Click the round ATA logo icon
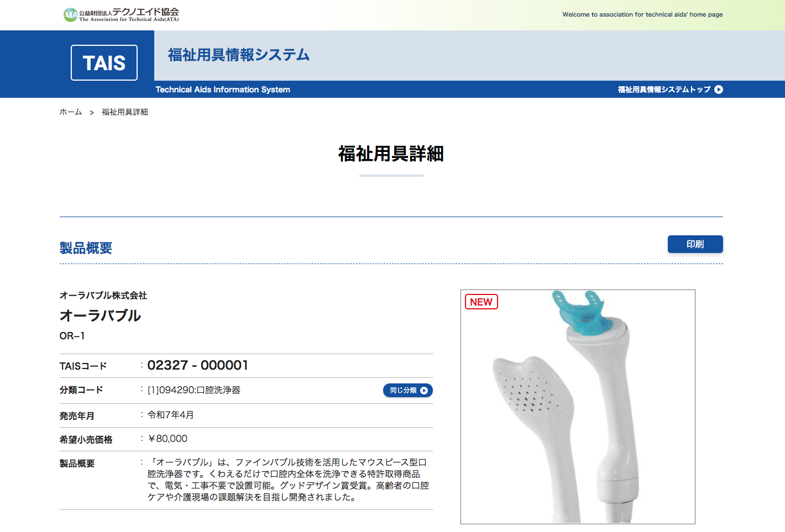 click(x=70, y=15)
